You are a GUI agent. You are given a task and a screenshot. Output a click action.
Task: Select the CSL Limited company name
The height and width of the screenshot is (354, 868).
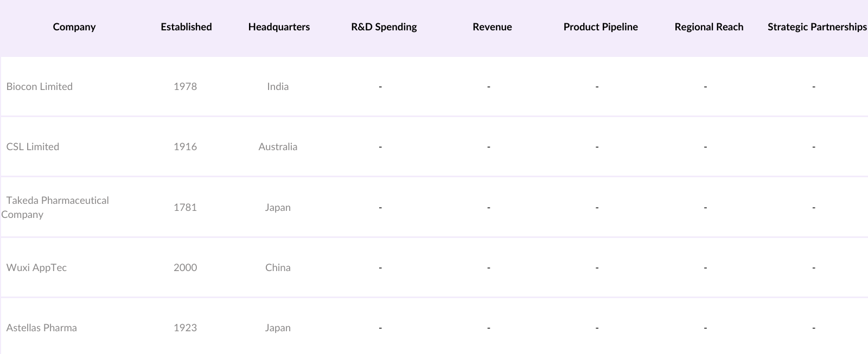pos(33,147)
